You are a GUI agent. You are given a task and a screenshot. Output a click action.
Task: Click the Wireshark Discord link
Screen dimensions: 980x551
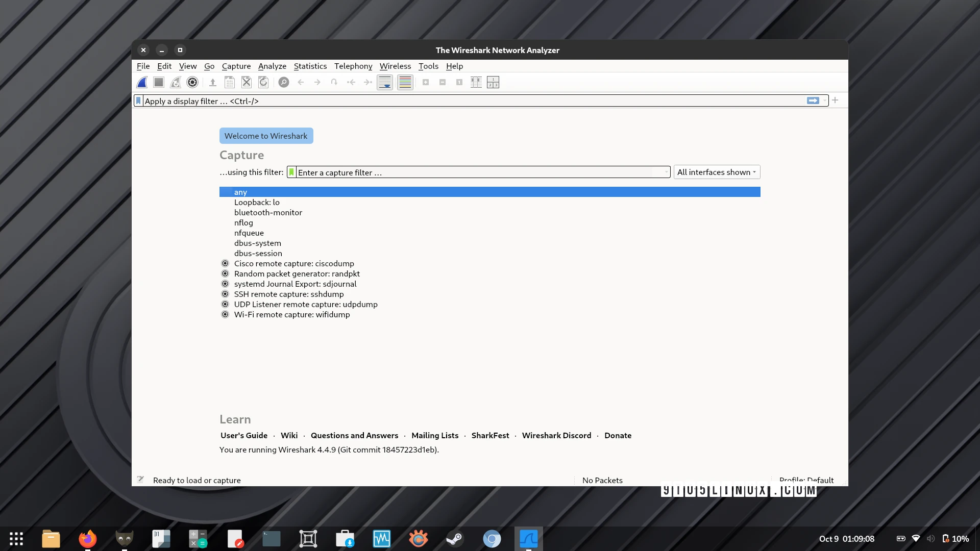[556, 436]
